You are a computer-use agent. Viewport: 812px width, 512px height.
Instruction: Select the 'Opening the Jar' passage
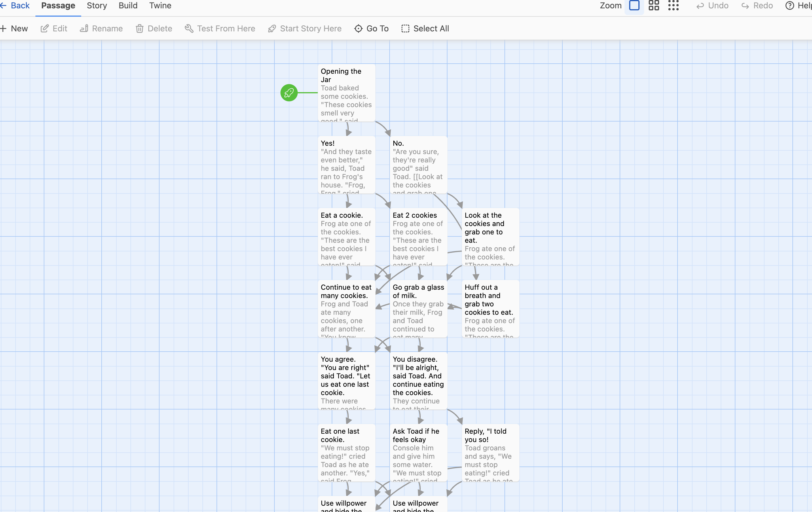click(346, 93)
